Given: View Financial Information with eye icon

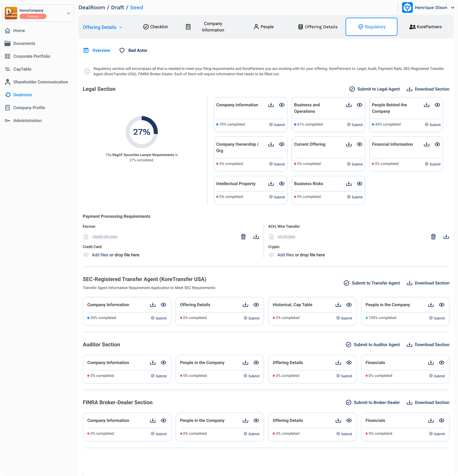Looking at the screenshot, I should click(437, 144).
